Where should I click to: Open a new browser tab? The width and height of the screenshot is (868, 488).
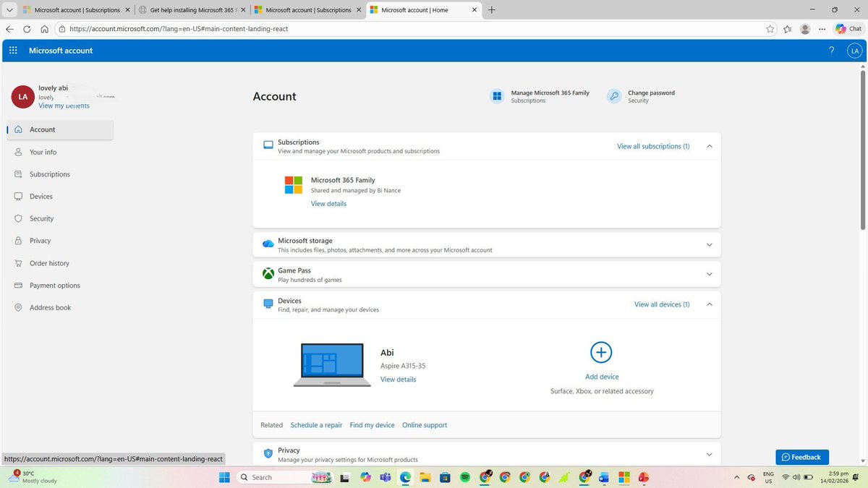[492, 10]
